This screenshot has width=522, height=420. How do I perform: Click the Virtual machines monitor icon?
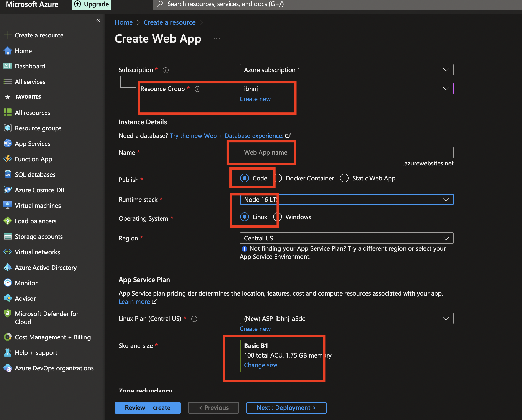click(8, 205)
